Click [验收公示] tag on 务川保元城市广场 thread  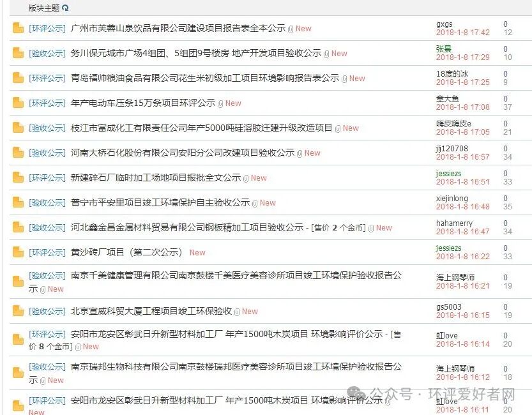click(x=47, y=53)
